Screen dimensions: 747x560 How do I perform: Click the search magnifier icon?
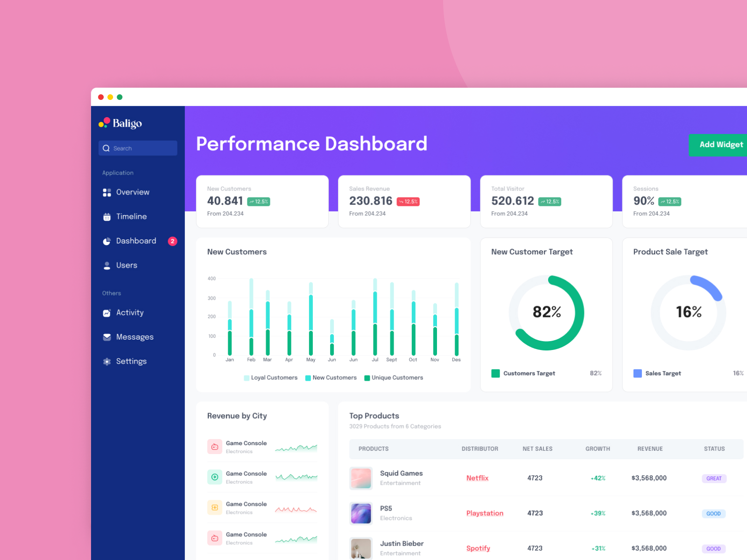(x=106, y=148)
